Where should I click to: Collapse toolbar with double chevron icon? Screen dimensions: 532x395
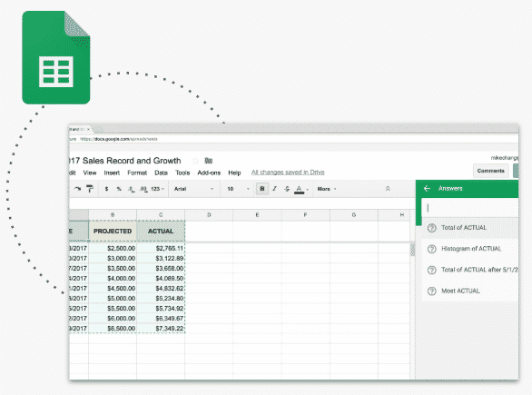pos(388,189)
